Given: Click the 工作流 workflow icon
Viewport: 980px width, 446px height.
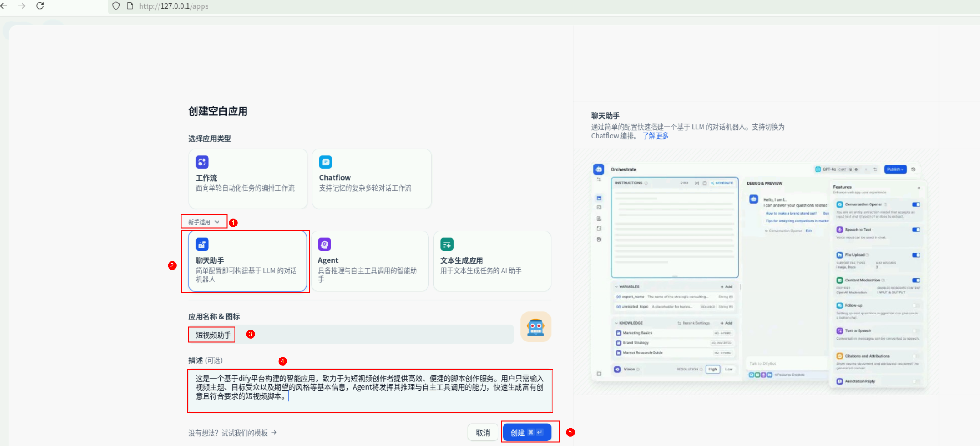Looking at the screenshot, I should (x=202, y=162).
